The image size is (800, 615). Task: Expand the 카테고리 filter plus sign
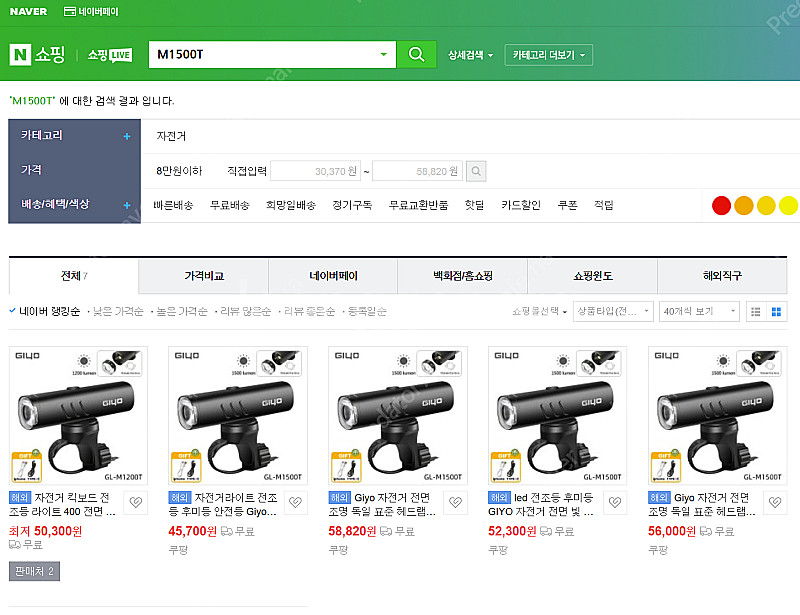point(127,136)
